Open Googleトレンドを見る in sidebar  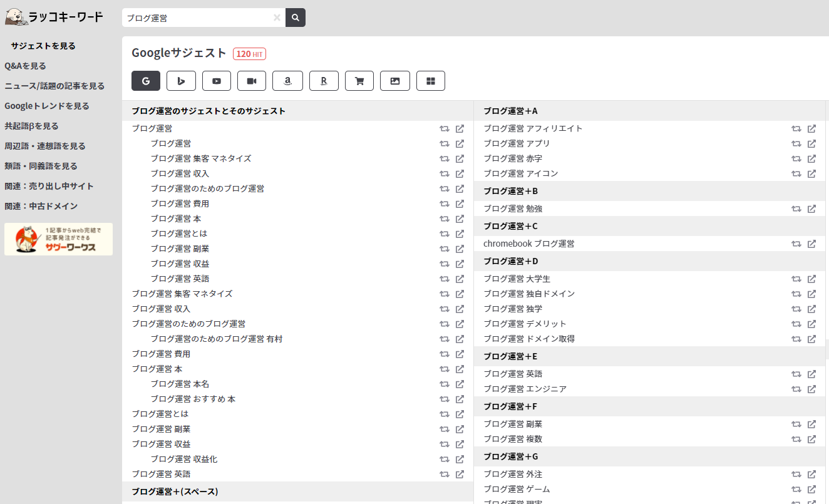[47, 106]
